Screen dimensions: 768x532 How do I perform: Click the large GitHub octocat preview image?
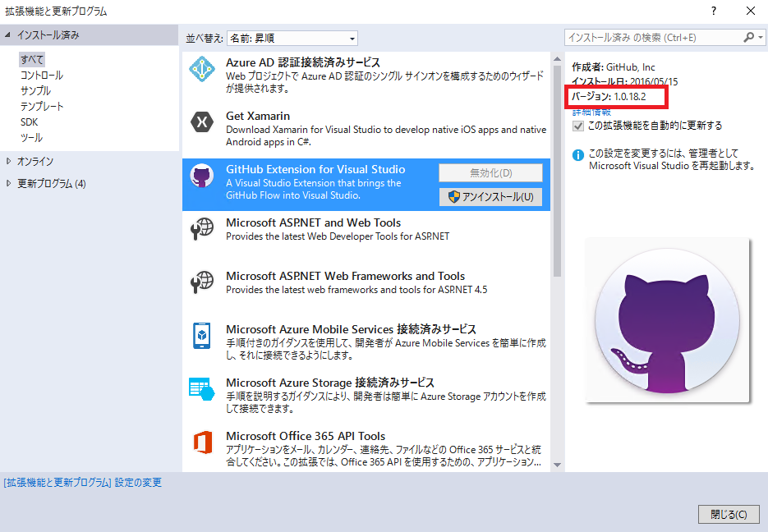[x=668, y=320]
